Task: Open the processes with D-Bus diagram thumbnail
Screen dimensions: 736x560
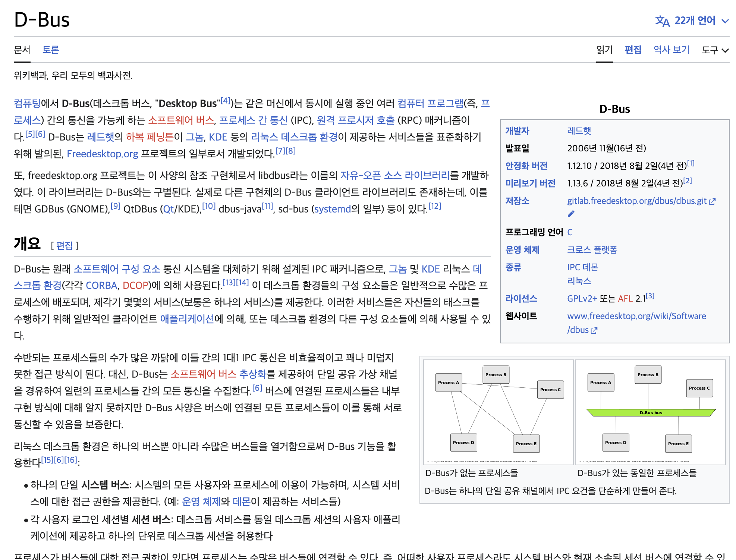Action: click(x=650, y=412)
